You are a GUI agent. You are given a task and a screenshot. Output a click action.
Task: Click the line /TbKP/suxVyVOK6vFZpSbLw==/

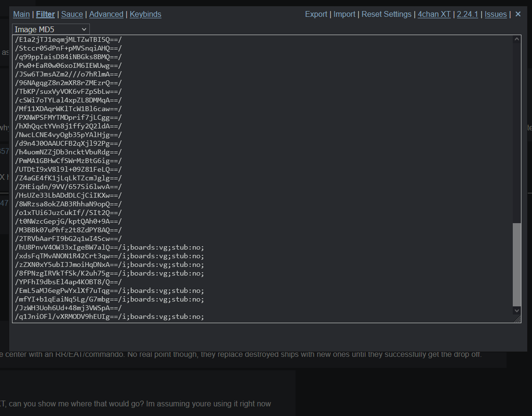coord(68,92)
